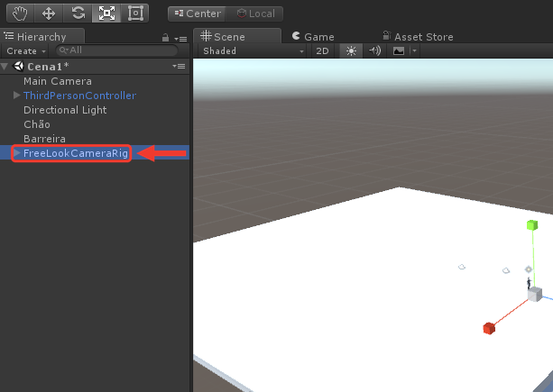The height and width of the screenshot is (392, 553).
Task: Click the green Y-axis scale handle
Action: pos(532,225)
